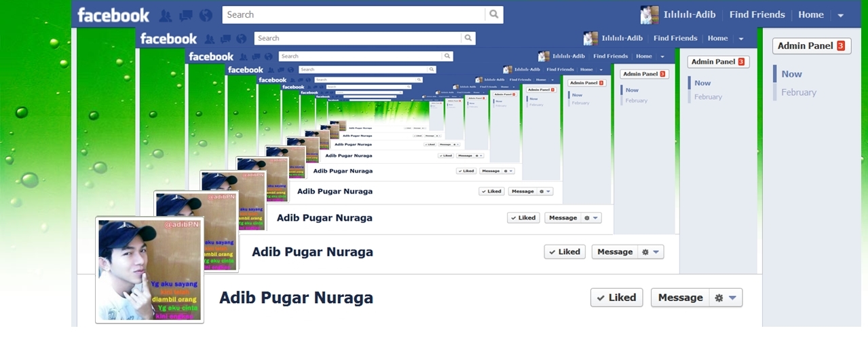Click the largest Message button
The height and width of the screenshot is (337, 868).
680,298
